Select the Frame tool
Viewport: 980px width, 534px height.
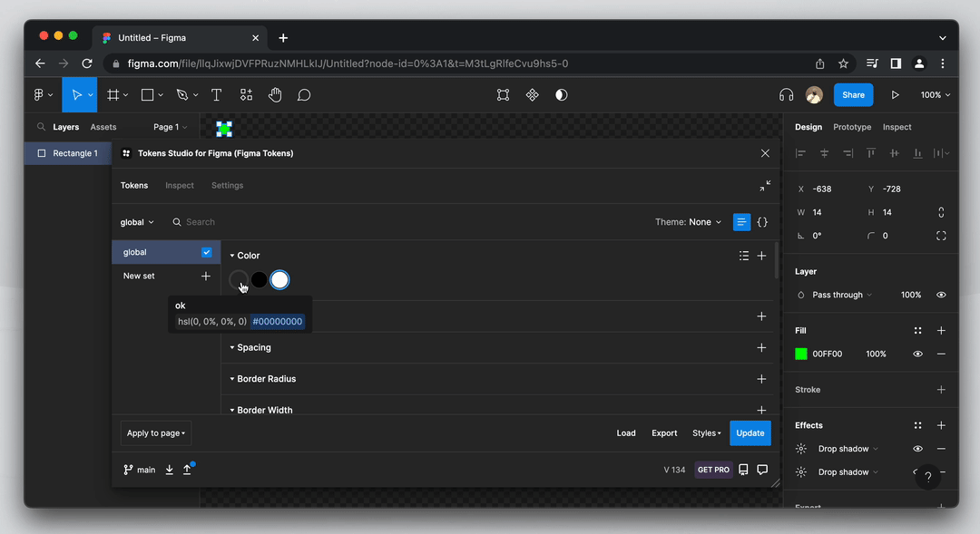point(113,94)
